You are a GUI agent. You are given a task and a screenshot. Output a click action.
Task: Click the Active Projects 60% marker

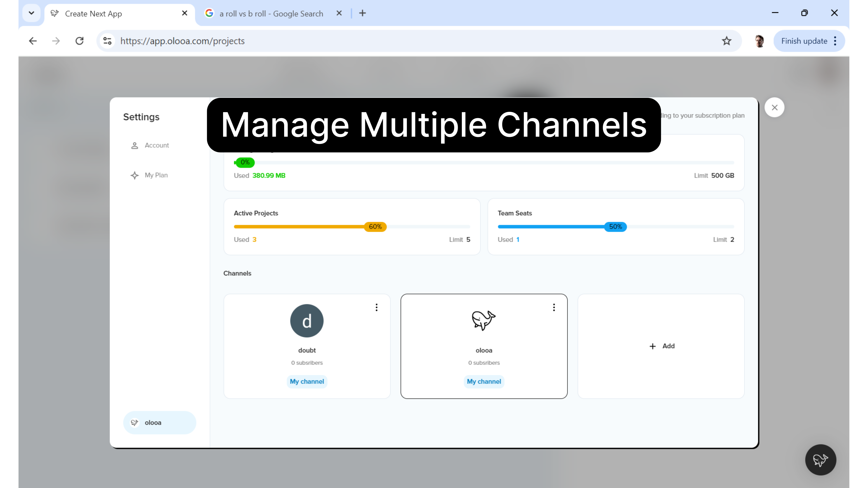375,227
